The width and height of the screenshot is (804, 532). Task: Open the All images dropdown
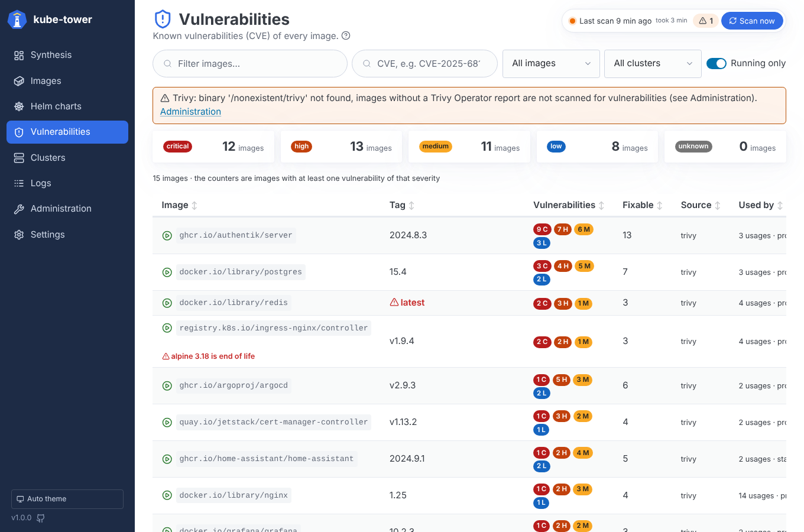click(x=551, y=64)
